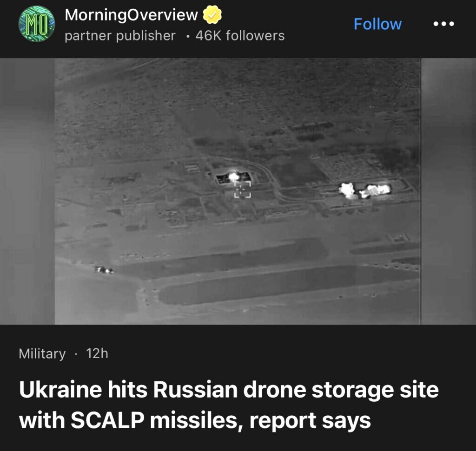Image resolution: width=476 pixels, height=451 pixels.
Task: Click the large explosion cluster in footage
Action: [x=364, y=190]
